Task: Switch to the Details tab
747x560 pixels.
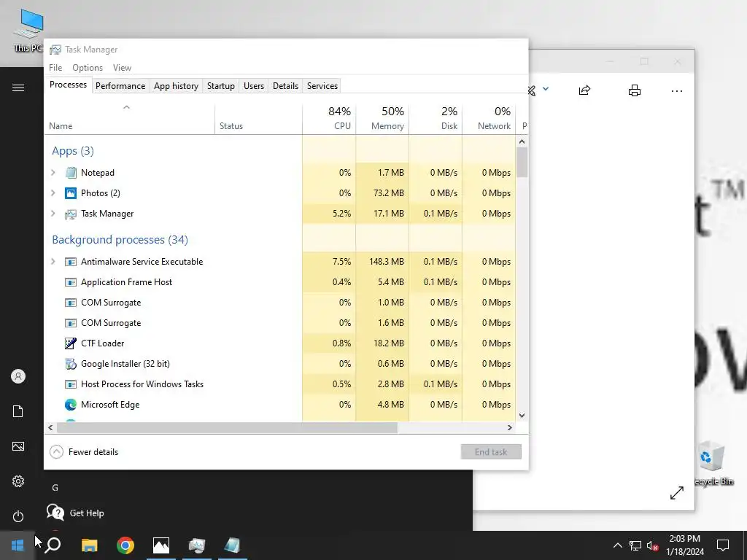Action: (285, 86)
